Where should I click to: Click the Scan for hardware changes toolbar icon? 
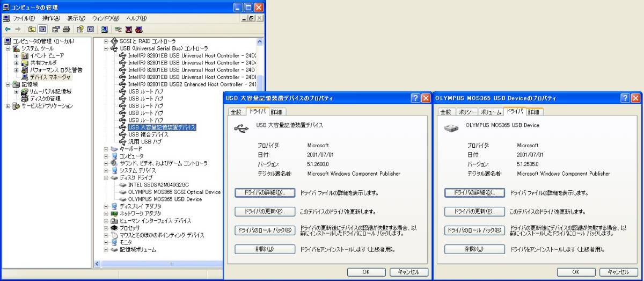point(104,29)
